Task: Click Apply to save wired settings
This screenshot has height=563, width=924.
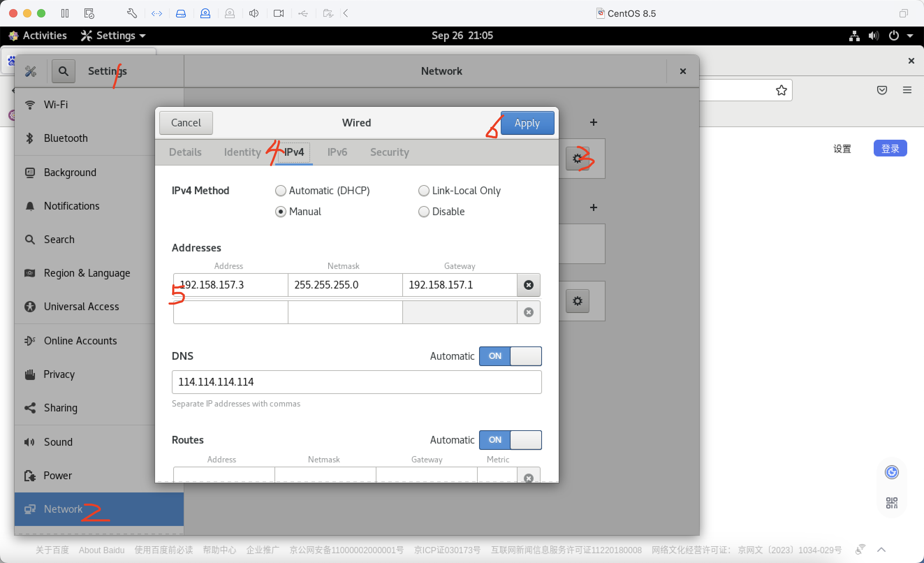Action: point(526,122)
